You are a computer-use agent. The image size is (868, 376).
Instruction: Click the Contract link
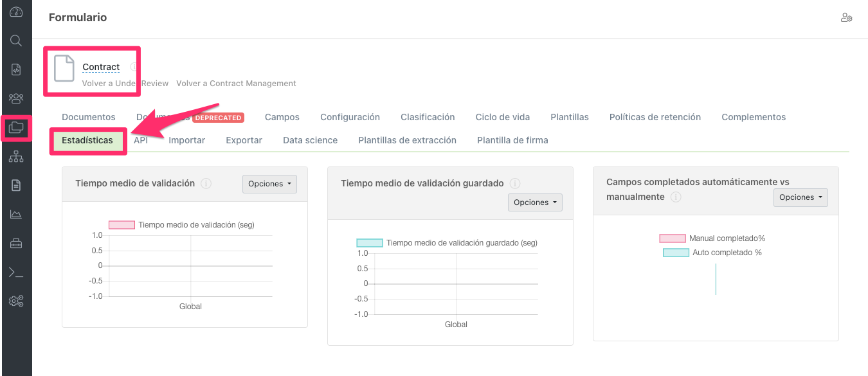coord(101,67)
